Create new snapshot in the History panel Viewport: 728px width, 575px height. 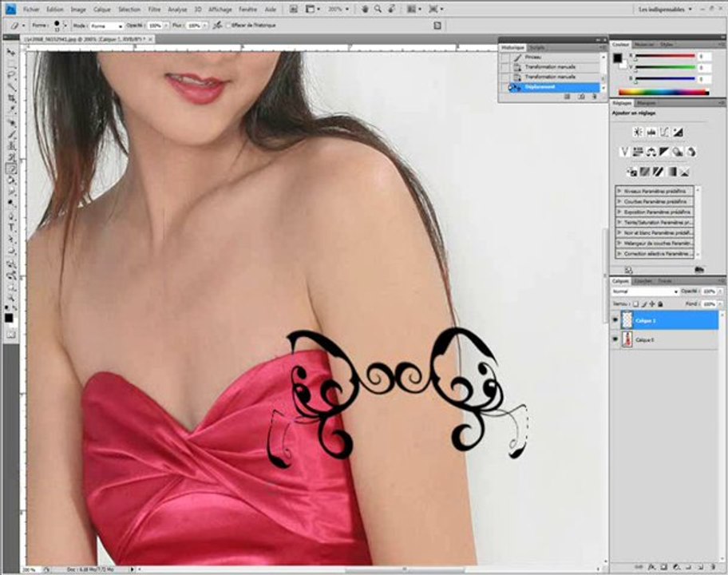[x=581, y=97]
